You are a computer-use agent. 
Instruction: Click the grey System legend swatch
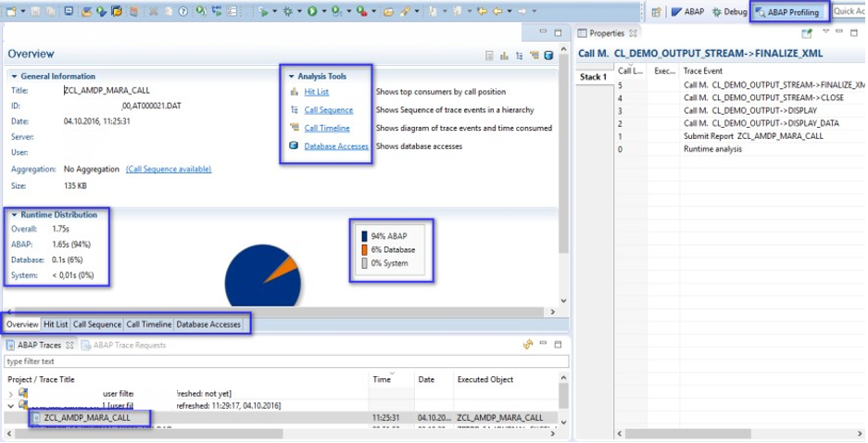coord(364,263)
